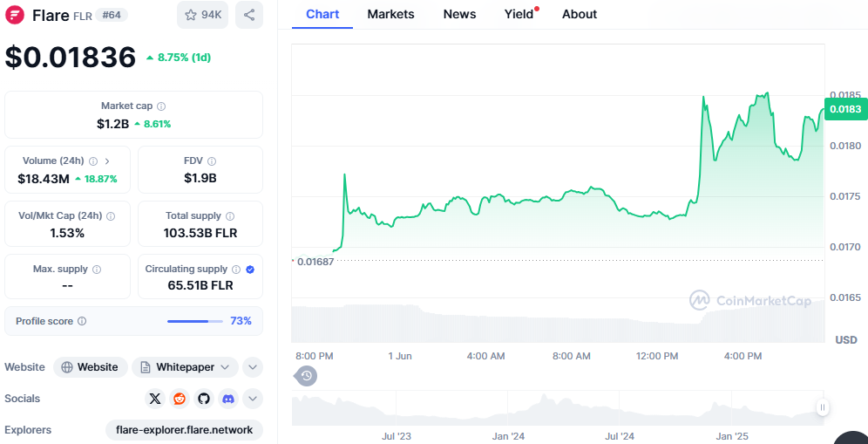Click the $1.9B FDV value
The image size is (868, 444).
click(200, 179)
